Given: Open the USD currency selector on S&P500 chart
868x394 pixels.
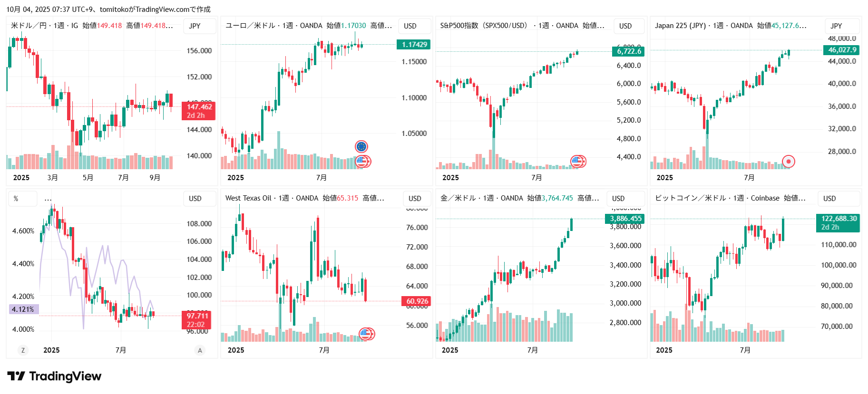Looking at the screenshot, I should 625,26.
